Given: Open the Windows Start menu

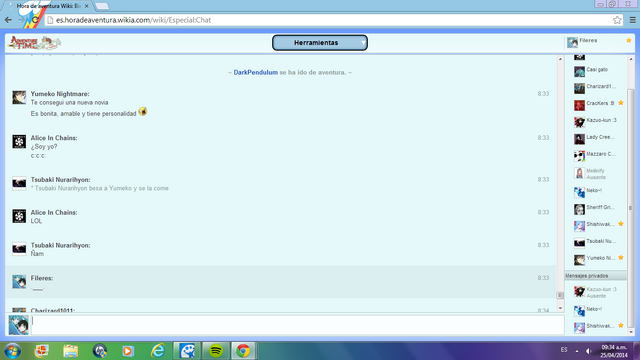Looking at the screenshot, I should coord(12,351).
